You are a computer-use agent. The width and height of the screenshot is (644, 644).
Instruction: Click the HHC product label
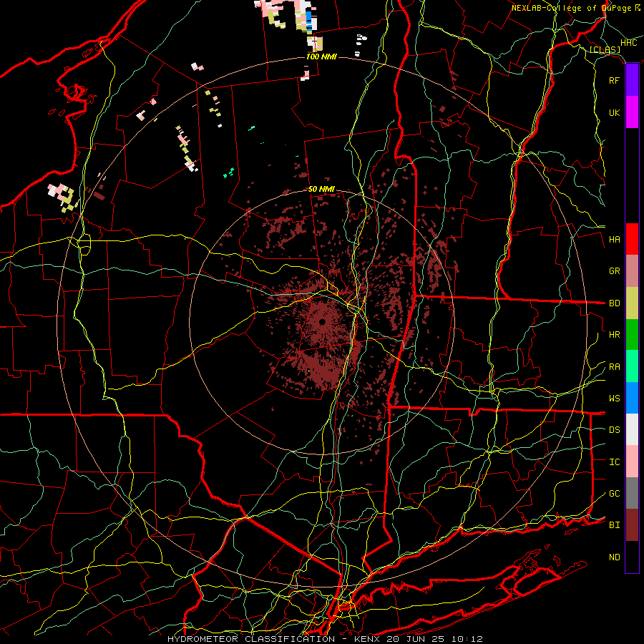[x=628, y=43]
